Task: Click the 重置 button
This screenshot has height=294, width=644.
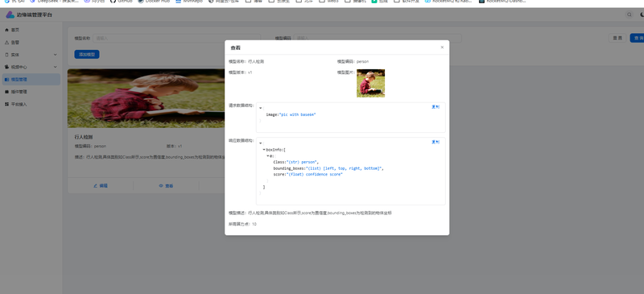Action: coord(617,38)
